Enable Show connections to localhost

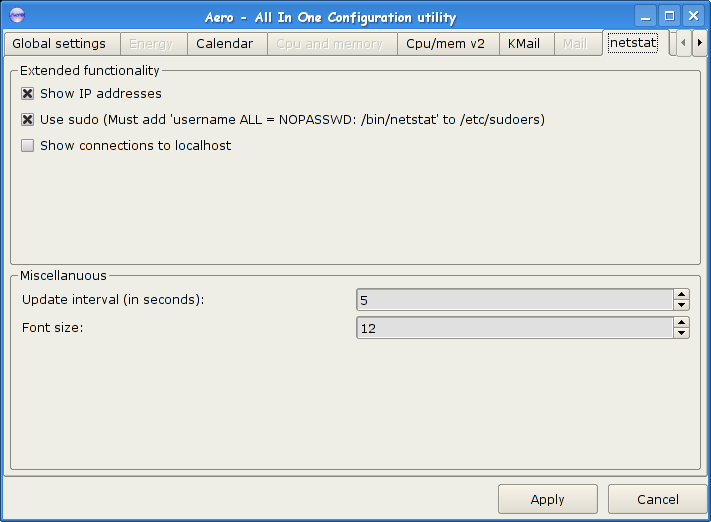(28, 146)
